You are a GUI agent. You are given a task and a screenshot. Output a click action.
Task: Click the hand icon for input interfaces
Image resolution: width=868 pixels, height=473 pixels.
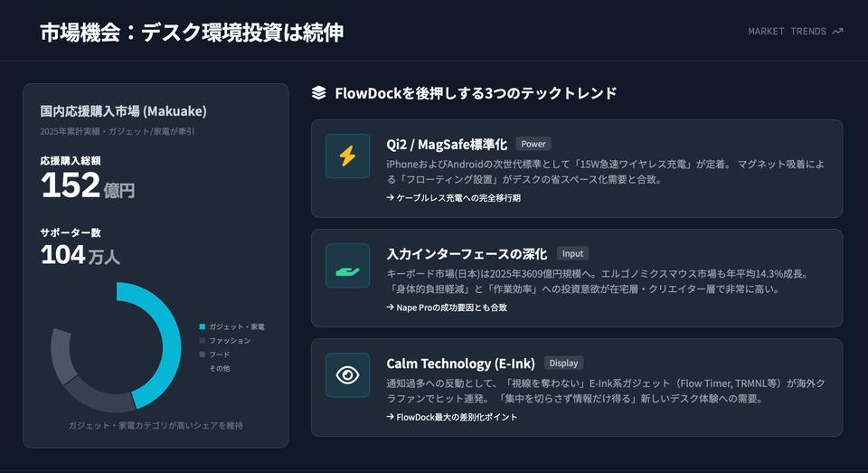(x=347, y=266)
